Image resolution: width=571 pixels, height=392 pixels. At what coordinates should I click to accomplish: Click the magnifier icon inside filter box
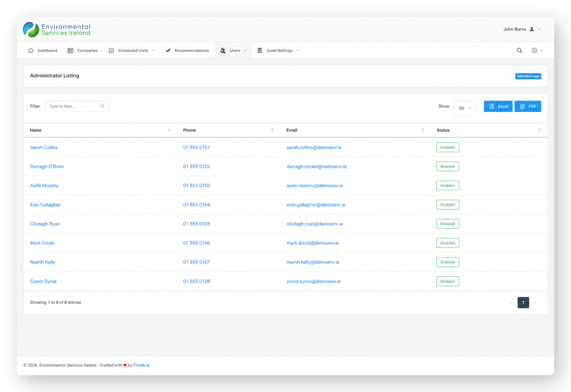(x=102, y=106)
